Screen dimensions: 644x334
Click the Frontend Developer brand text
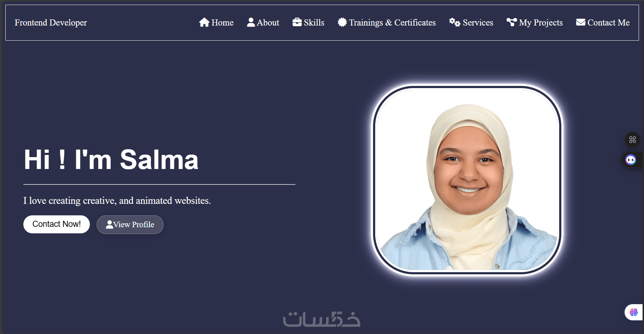pos(51,23)
